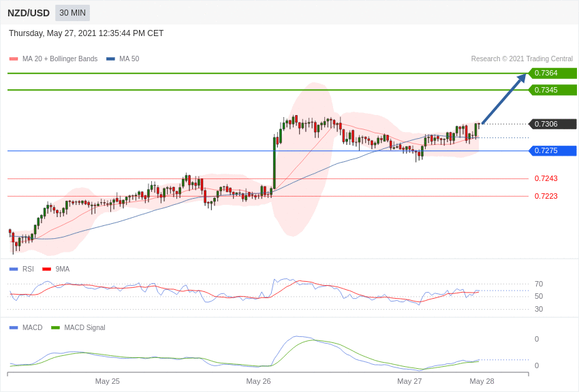Click the May 27 date axis label

click(x=409, y=381)
